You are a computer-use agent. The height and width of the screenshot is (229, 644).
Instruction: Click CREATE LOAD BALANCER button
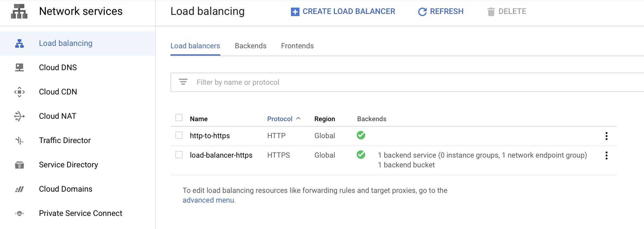[343, 12]
